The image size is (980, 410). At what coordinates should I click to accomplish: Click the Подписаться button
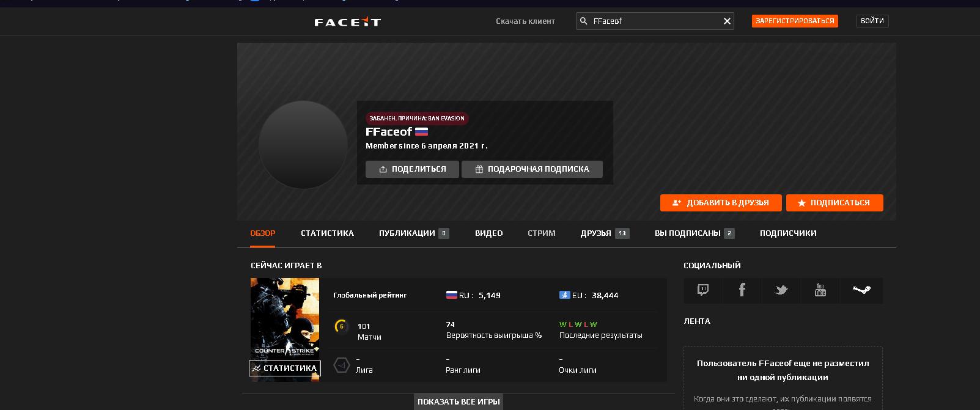834,203
